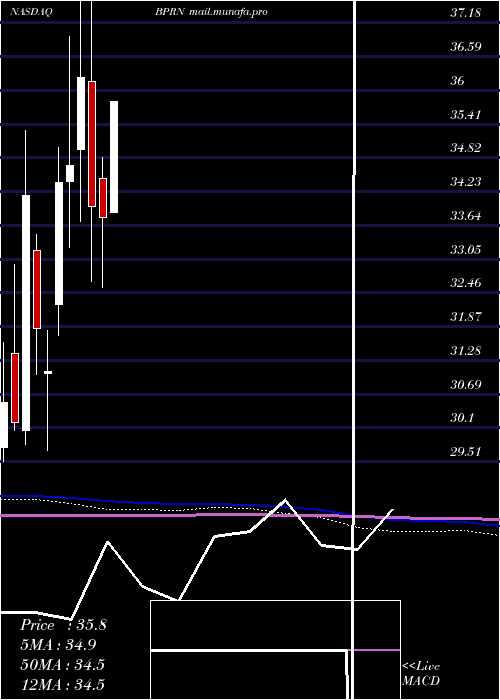Click the NASDAQ exchange label
This screenshot has height=700, width=500.
pyautogui.click(x=31, y=12)
